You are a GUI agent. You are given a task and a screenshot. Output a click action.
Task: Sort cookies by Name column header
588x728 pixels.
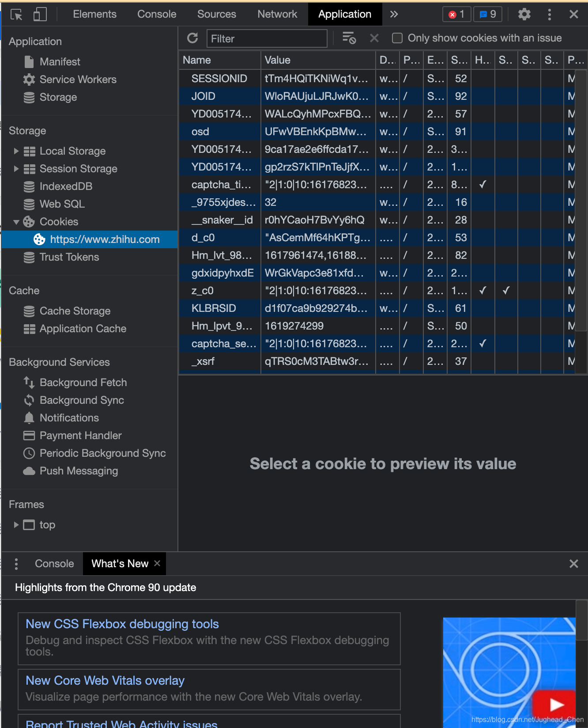click(219, 60)
